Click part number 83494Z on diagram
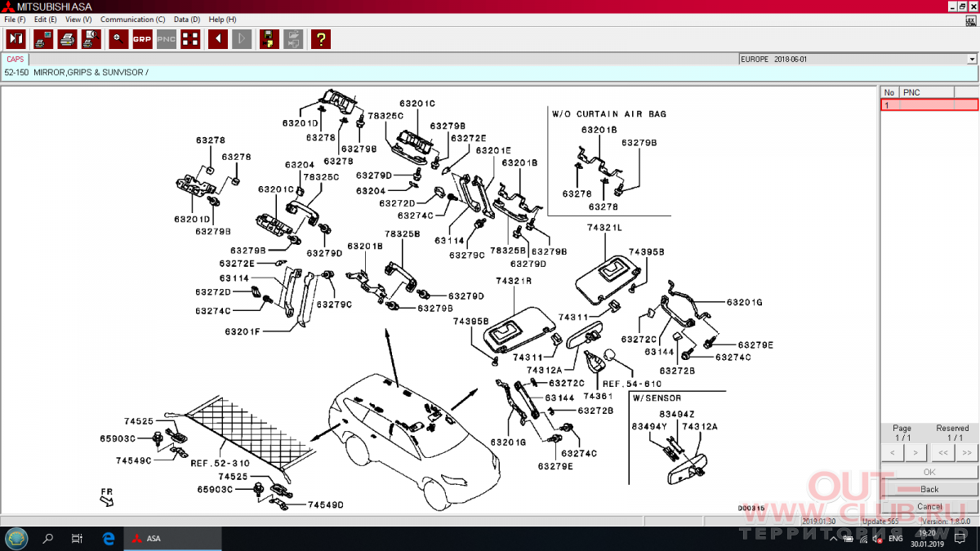980x551 pixels. (x=676, y=415)
